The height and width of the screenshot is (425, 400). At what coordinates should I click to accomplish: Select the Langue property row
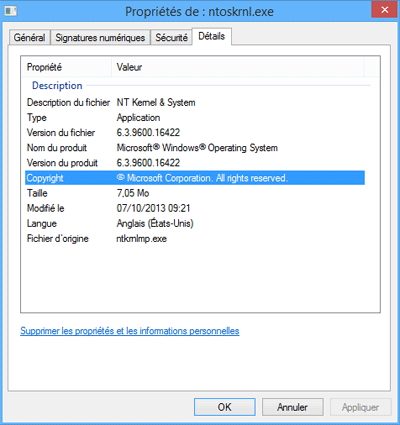(195, 223)
